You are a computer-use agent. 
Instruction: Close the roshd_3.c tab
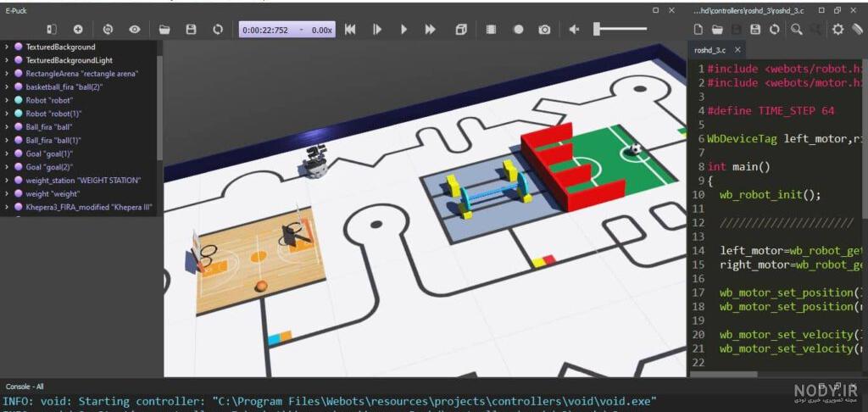737,50
